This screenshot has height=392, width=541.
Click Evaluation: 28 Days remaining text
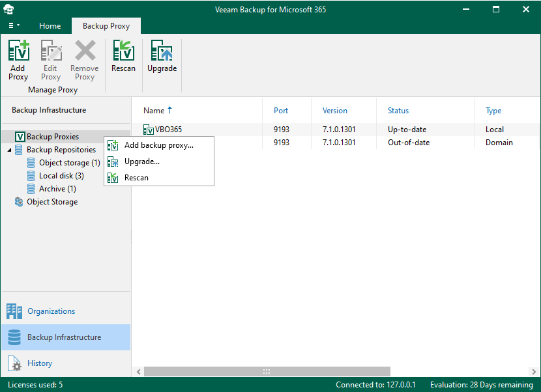point(482,385)
